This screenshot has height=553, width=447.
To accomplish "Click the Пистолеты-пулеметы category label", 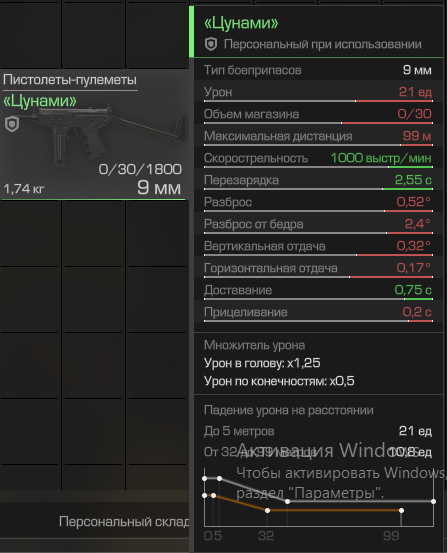I will point(70,80).
